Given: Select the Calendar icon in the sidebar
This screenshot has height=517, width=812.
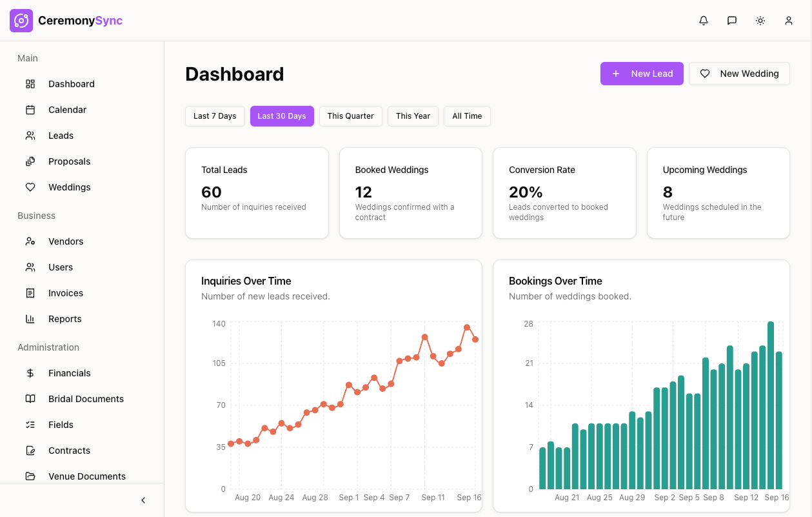Looking at the screenshot, I should click(30, 110).
